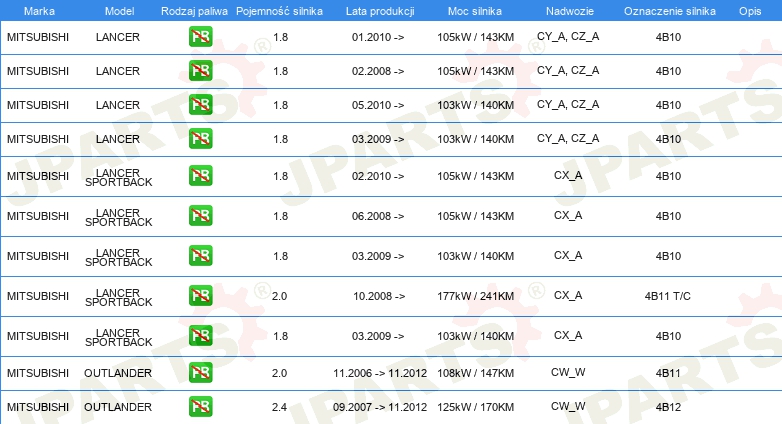782x424 pixels.
Task: Click 'CX_A' in the Sportback 06.2008 row
Action: tap(568, 215)
